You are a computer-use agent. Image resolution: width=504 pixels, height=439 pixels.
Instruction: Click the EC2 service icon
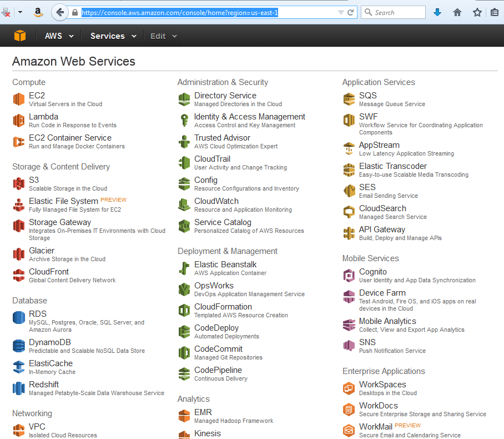[19, 99]
